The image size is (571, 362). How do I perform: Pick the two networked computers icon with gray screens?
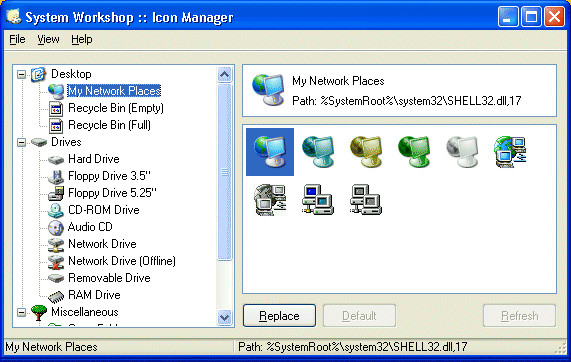pos(366,200)
